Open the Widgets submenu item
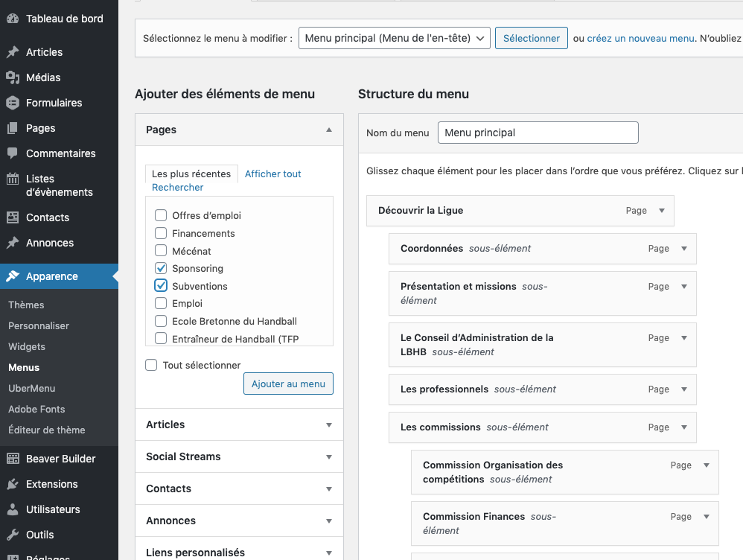Screen dimensions: 743x560 click(27, 346)
